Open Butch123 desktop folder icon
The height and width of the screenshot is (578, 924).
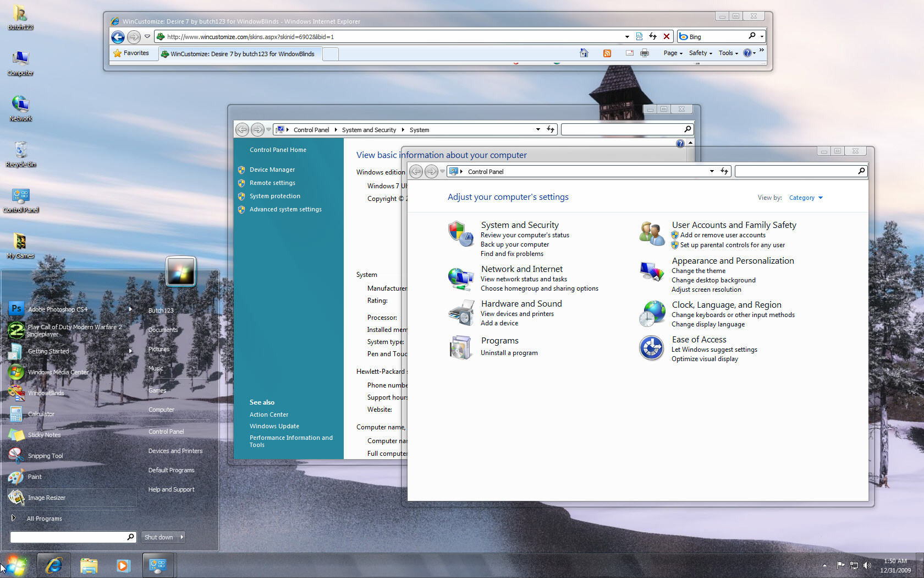20,17
